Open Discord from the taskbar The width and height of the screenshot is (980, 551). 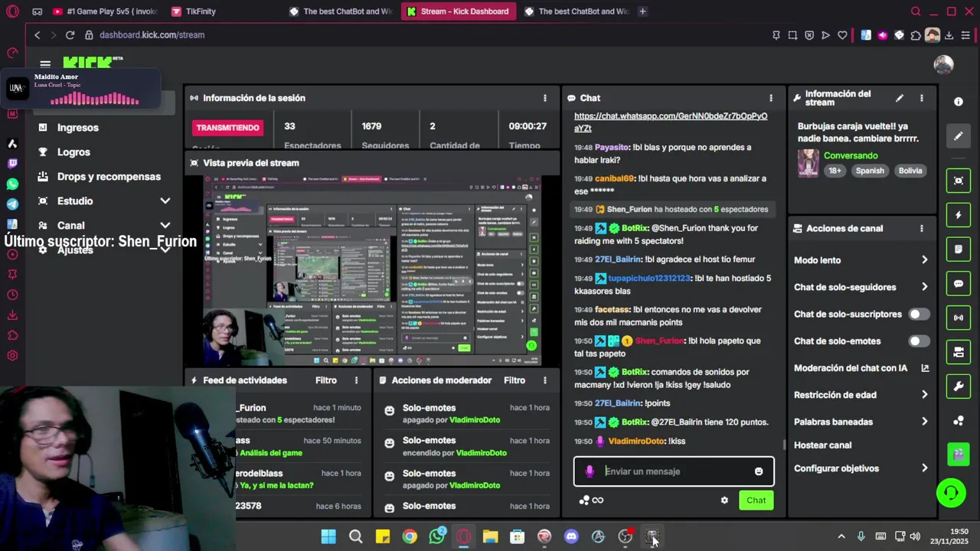click(571, 536)
